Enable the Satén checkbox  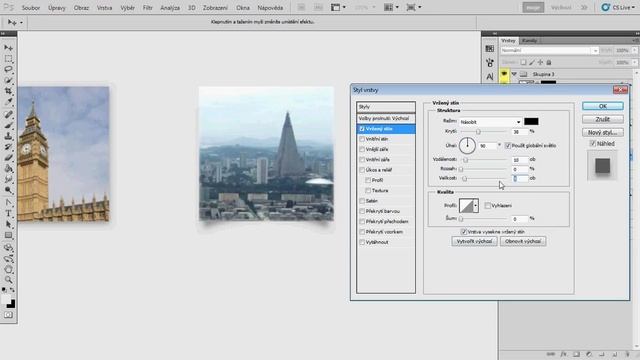point(362,201)
